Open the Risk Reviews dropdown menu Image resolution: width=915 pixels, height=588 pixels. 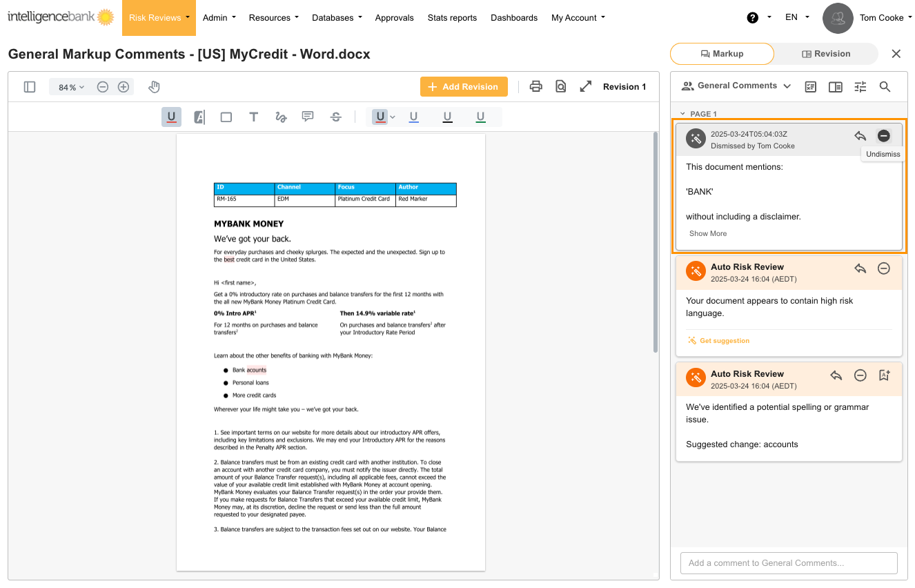tap(159, 18)
